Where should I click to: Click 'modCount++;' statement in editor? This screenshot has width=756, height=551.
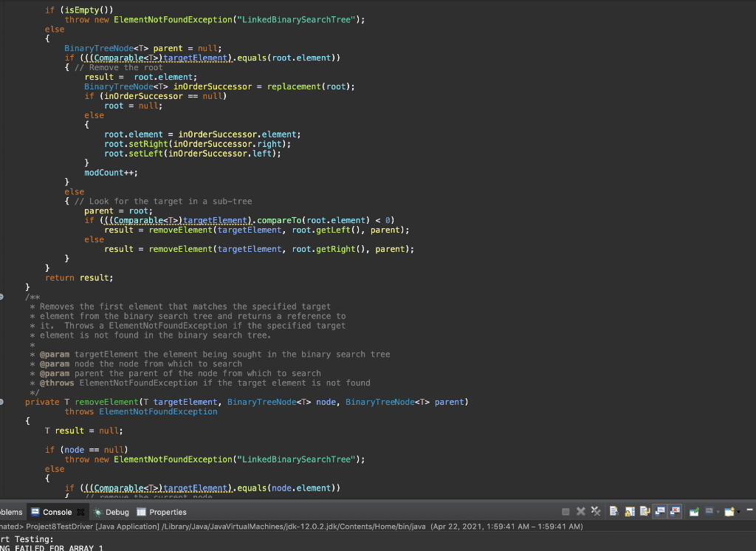pos(111,173)
